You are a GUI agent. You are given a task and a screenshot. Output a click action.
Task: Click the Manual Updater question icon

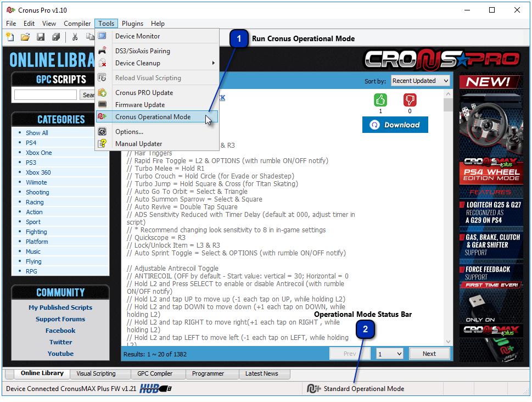[x=102, y=143]
